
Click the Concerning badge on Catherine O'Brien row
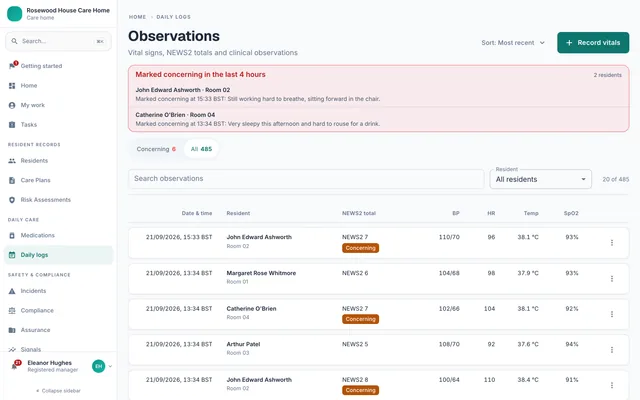pyautogui.click(x=360, y=319)
